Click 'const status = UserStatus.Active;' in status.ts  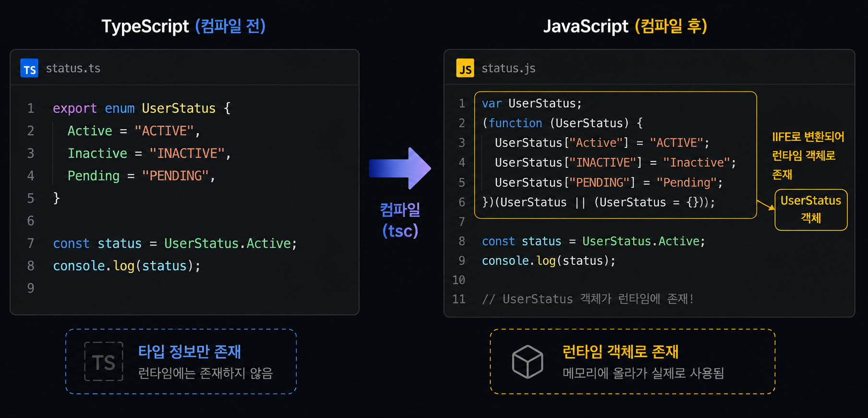point(175,244)
